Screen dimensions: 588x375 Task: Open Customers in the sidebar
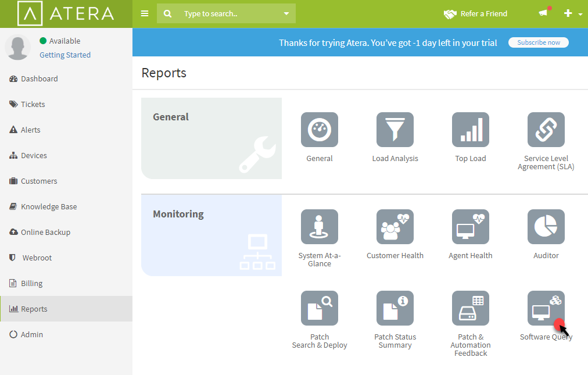(x=66, y=181)
